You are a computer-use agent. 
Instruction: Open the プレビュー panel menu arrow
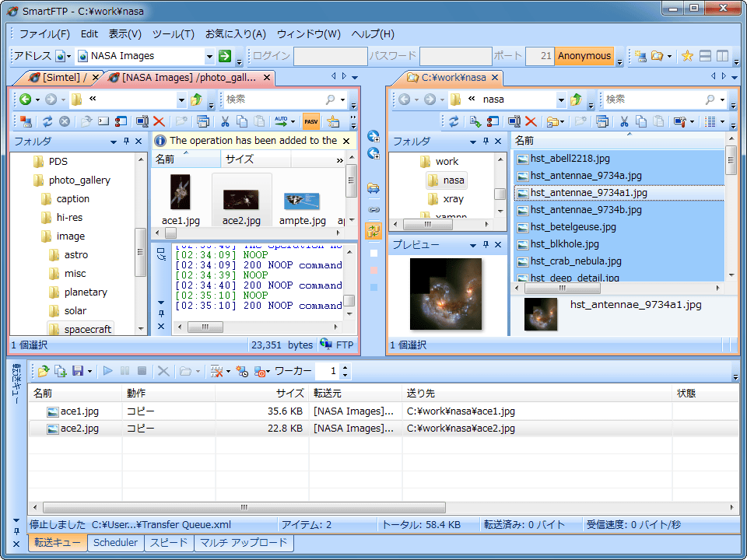[x=473, y=245]
